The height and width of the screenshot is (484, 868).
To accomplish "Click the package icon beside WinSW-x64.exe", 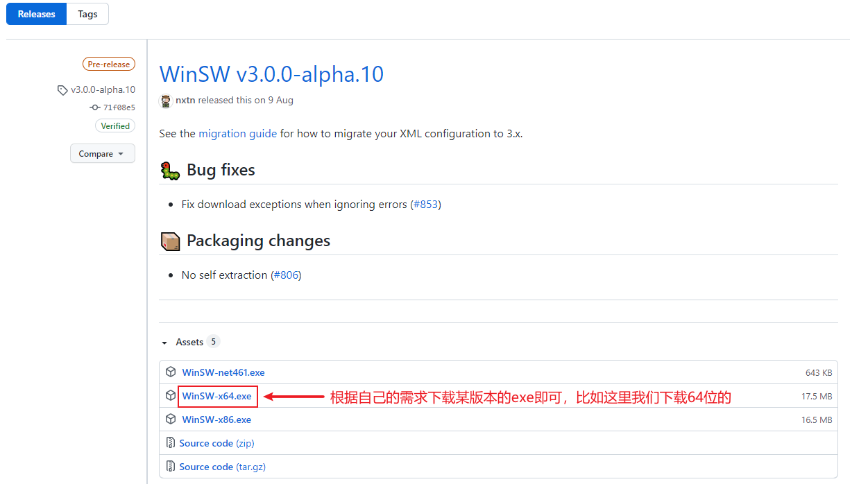I will coord(171,396).
